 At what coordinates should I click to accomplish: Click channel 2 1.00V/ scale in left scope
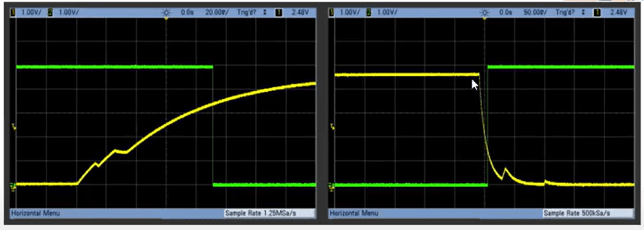(x=69, y=13)
